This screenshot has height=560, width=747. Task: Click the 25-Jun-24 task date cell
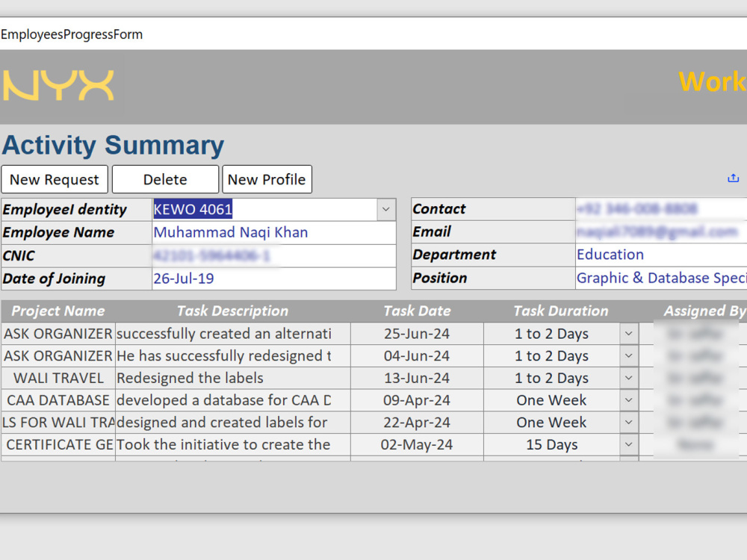[x=417, y=334]
